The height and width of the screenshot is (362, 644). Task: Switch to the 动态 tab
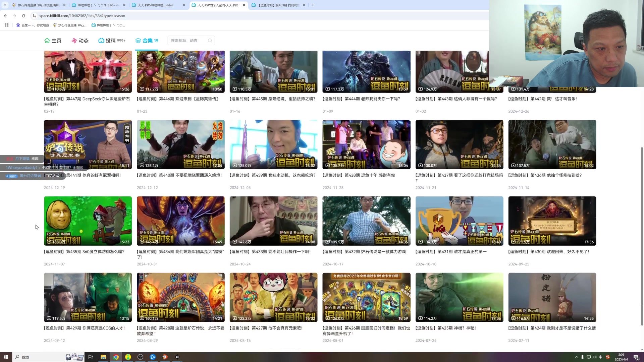[80, 41]
